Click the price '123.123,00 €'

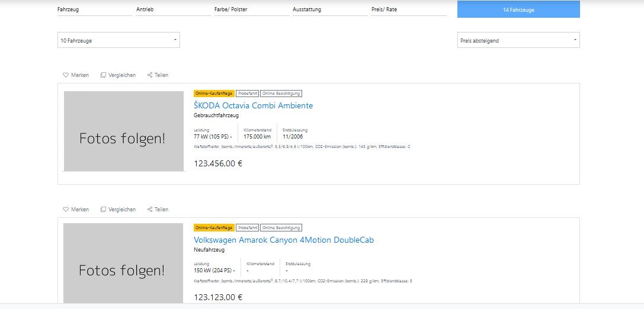click(x=218, y=298)
